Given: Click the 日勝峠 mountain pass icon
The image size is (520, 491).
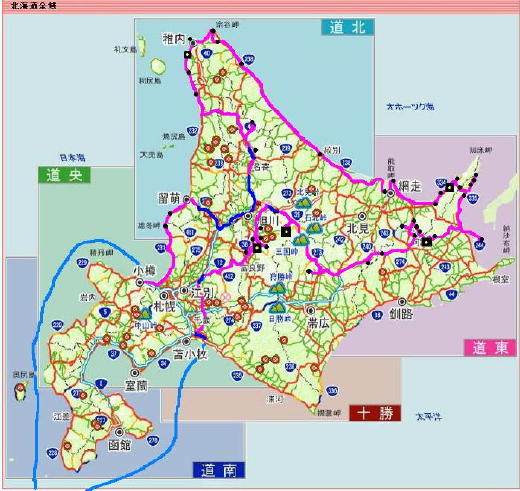Looking at the screenshot, I should point(277,307).
